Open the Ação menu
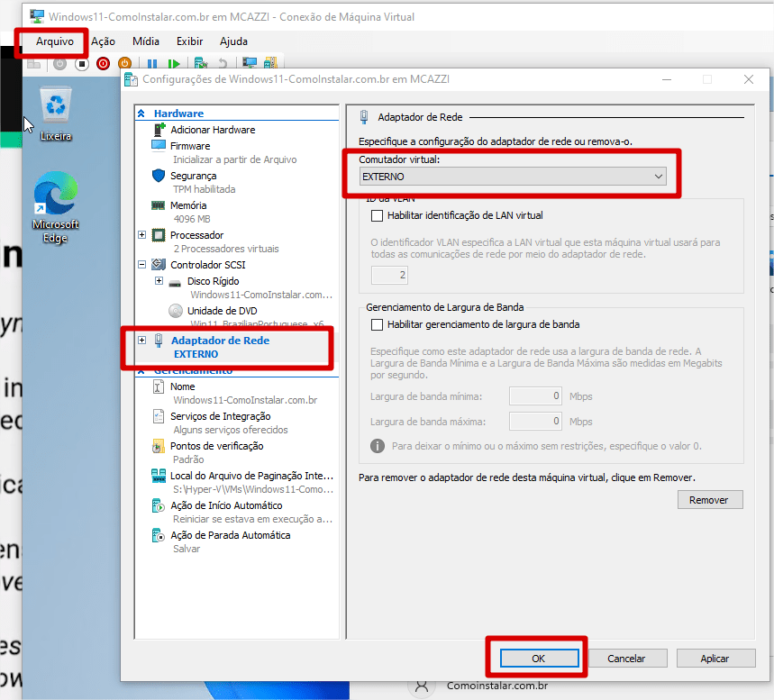The height and width of the screenshot is (700, 774). pos(103,41)
